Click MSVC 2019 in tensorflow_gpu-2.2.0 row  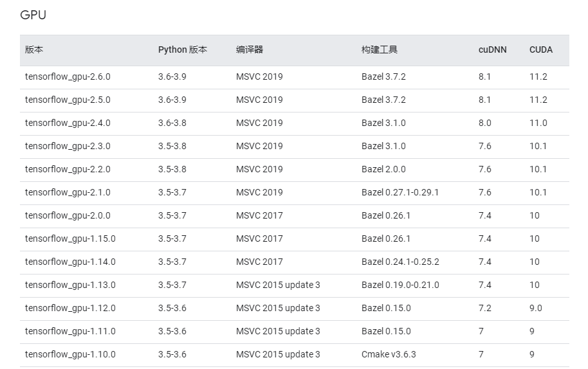pos(259,169)
